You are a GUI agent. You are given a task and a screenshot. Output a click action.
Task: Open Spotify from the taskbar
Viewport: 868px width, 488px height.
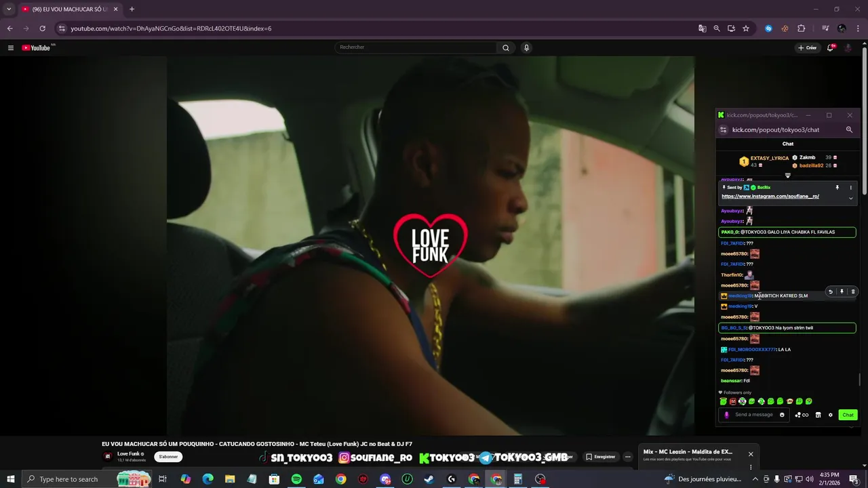(x=296, y=479)
